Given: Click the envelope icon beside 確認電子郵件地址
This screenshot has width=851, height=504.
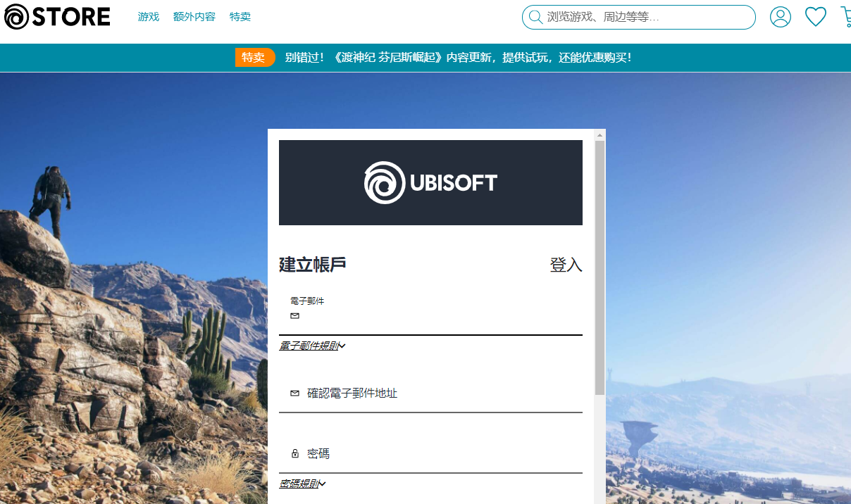Looking at the screenshot, I should (295, 393).
